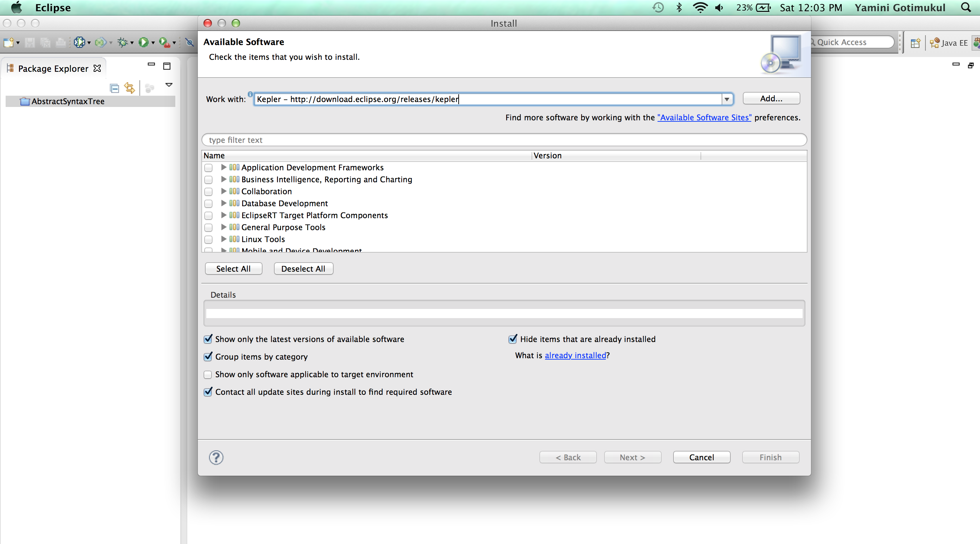Toggle Hide items already installed checkbox
This screenshot has width=980, height=544.
(513, 338)
